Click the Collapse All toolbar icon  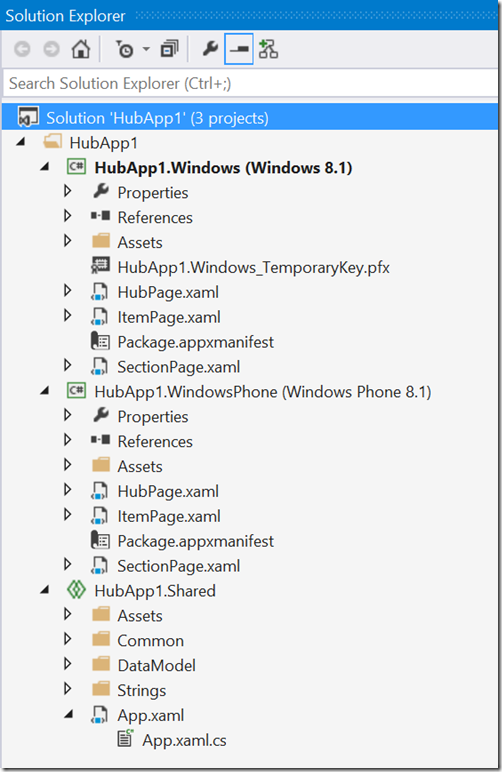click(x=169, y=49)
